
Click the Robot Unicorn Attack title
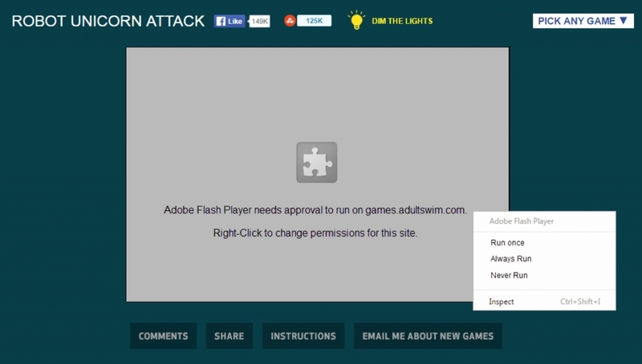pos(108,22)
